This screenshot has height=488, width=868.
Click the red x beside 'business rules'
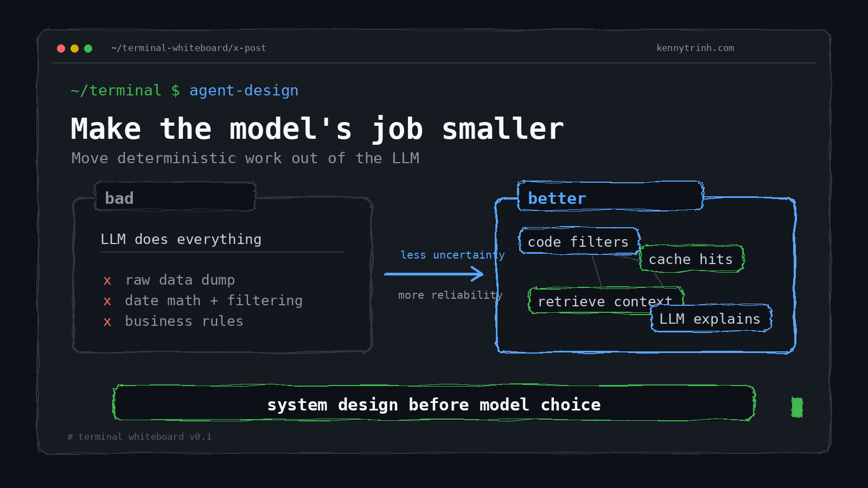(x=107, y=322)
